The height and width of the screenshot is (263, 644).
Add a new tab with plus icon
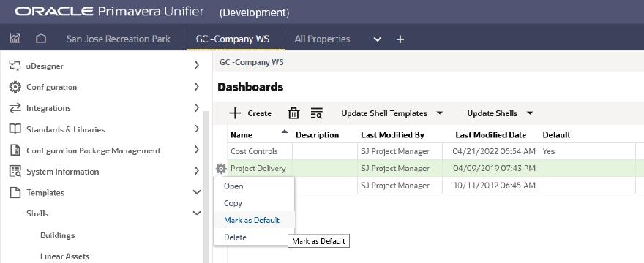400,39
